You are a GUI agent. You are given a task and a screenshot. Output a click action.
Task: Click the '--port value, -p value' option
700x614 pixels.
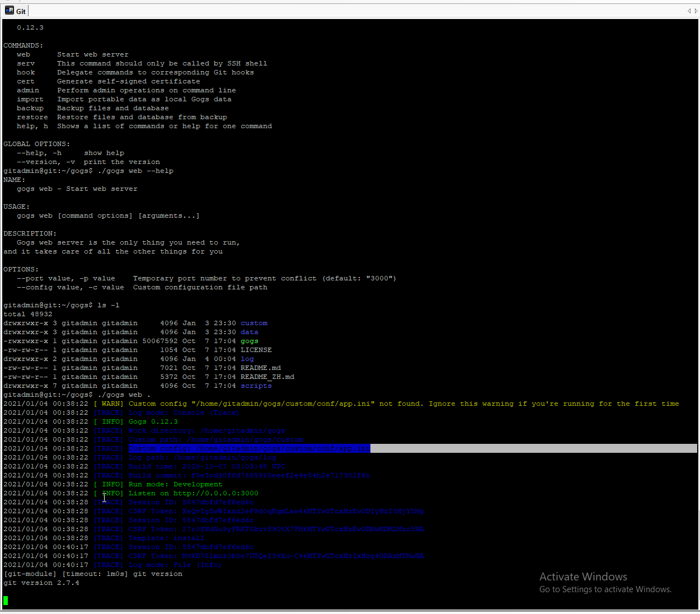pyautogui.click(x=66, y=278)
